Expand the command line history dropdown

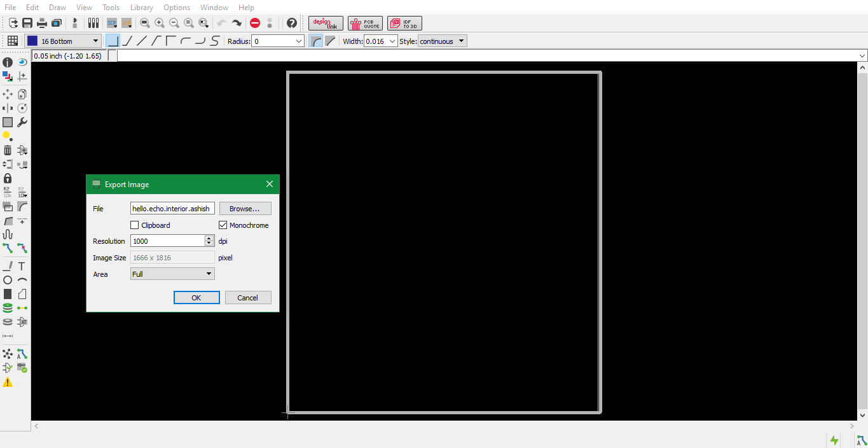tap(862, 56)
